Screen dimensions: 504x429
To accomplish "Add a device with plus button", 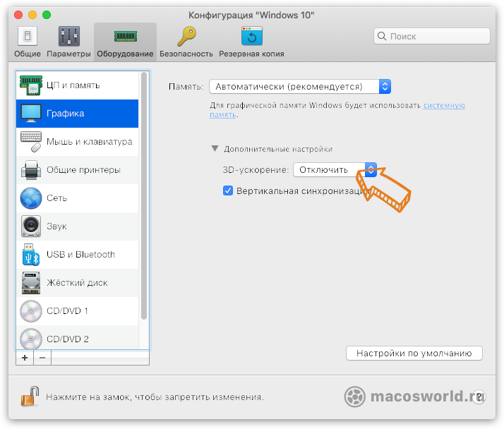I will (25, 358).
